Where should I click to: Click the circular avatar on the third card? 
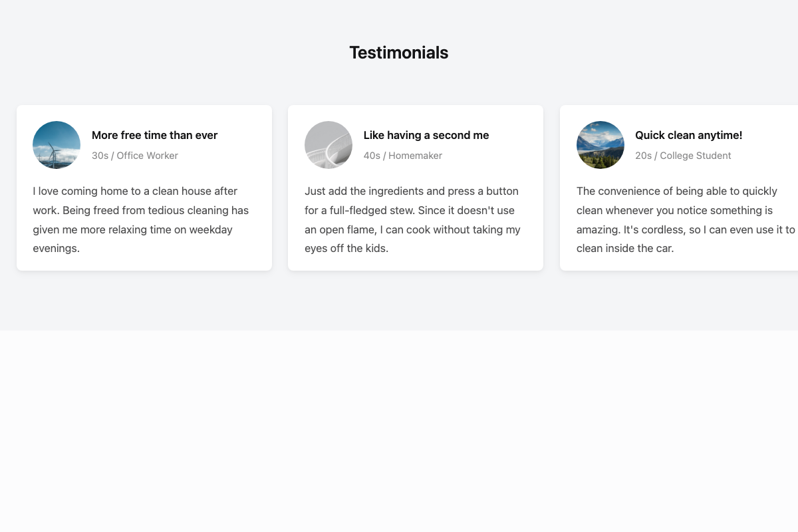point(600,144)
